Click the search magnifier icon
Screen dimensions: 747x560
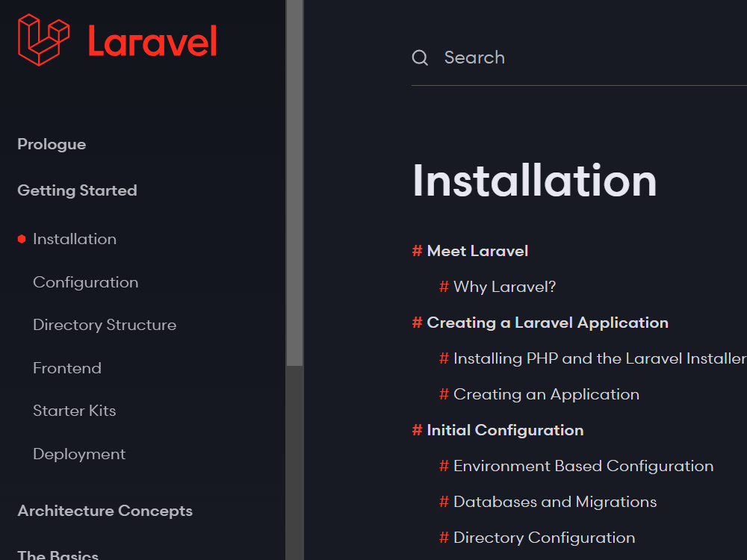click(x=420, y=57)
